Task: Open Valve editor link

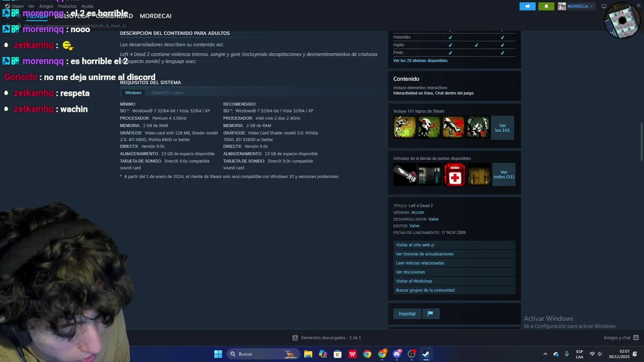Action: (x=415, y=226)
